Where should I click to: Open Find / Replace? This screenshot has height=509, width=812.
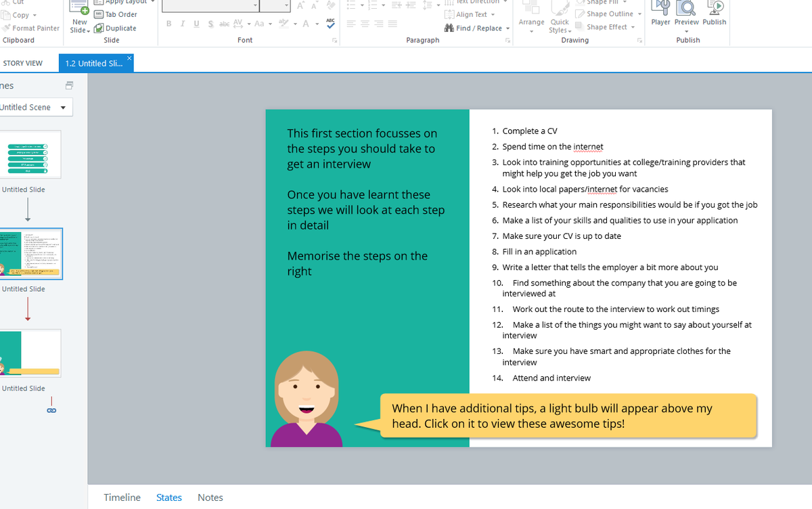coord(473,28)
